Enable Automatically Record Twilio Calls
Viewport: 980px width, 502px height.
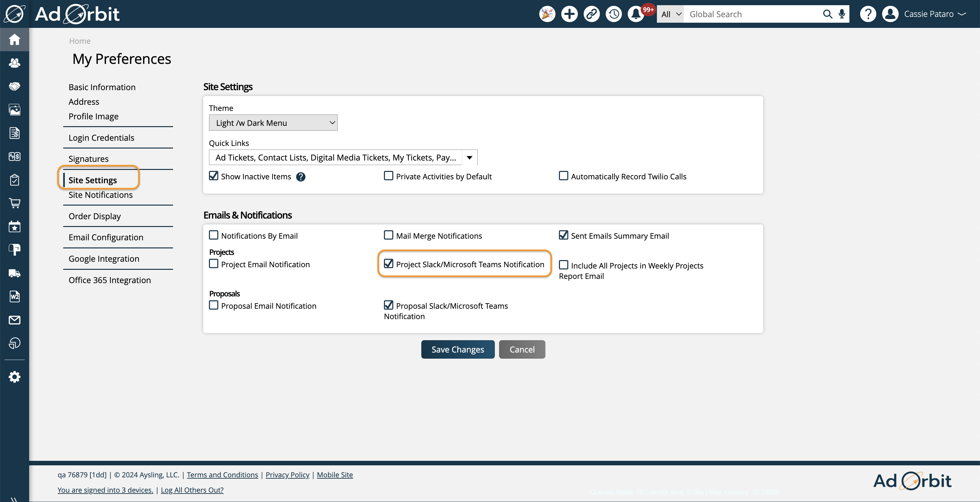pos(564,176)
